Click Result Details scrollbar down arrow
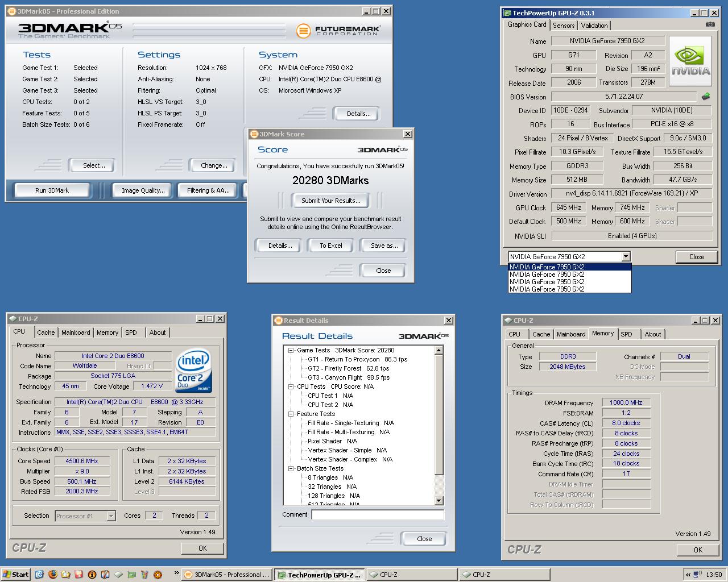Image resolution: width=728 pixels, height=582 pixels. [439, 501]
